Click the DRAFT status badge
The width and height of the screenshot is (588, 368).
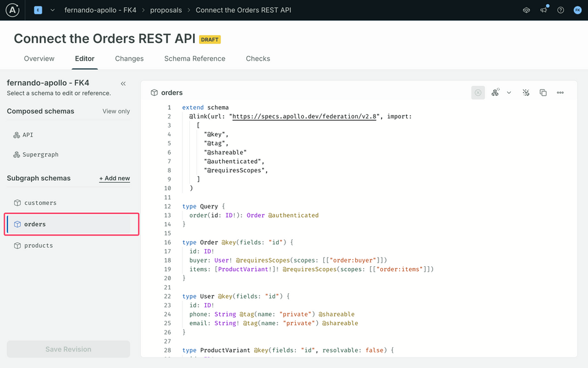point(209,39)
